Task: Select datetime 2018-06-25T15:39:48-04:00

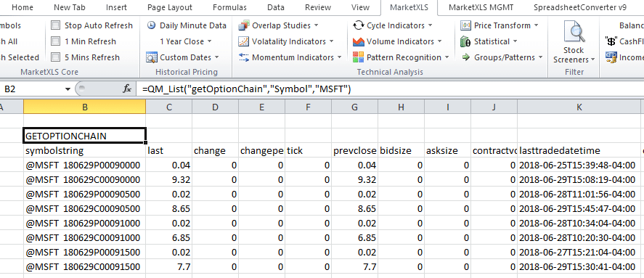Action: 579,165
